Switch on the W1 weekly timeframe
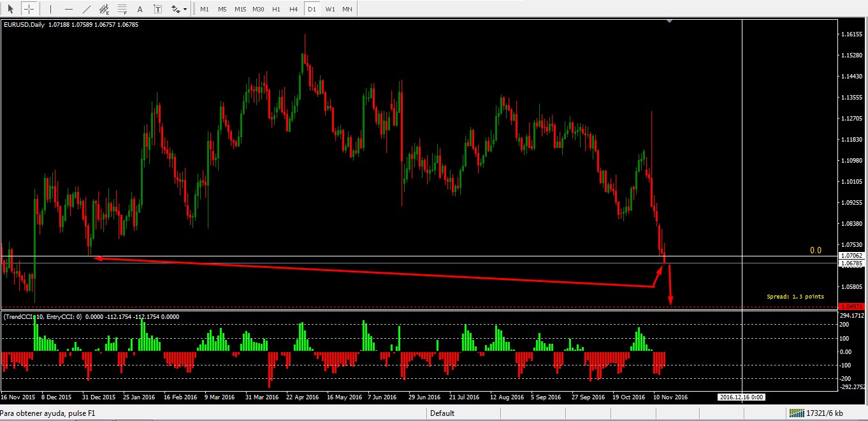This screenshot has width=868, height=421. pyautogui.click(x=329, y=8)
